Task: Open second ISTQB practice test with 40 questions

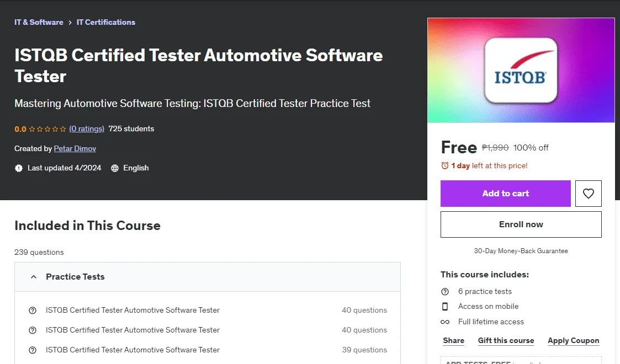Action: (x=133, y=330)
